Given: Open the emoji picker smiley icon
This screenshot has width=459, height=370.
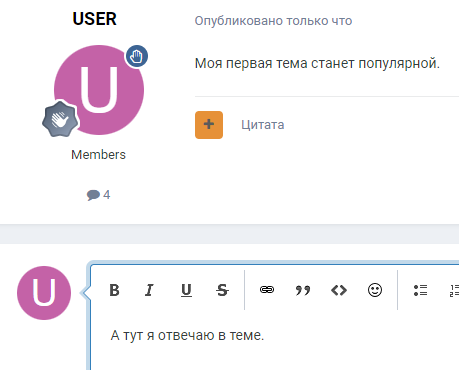Looking at the screenshot, I should click(375, 290).
